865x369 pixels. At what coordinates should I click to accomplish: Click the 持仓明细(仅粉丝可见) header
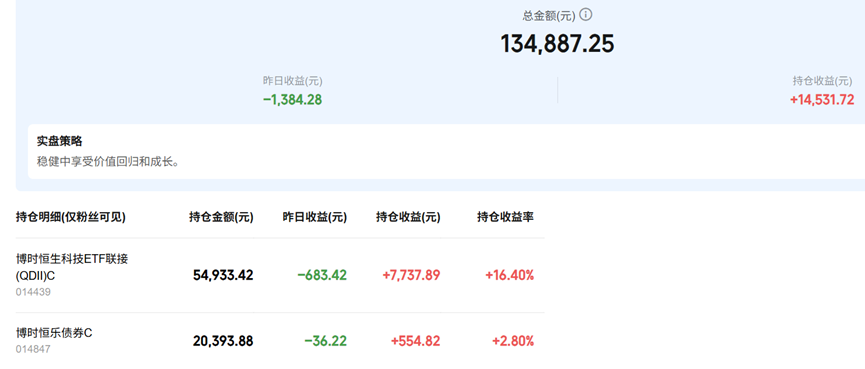71,217
